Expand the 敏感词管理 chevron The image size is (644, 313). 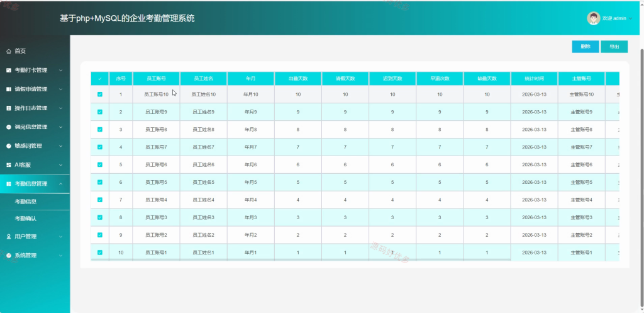(61, 146)
